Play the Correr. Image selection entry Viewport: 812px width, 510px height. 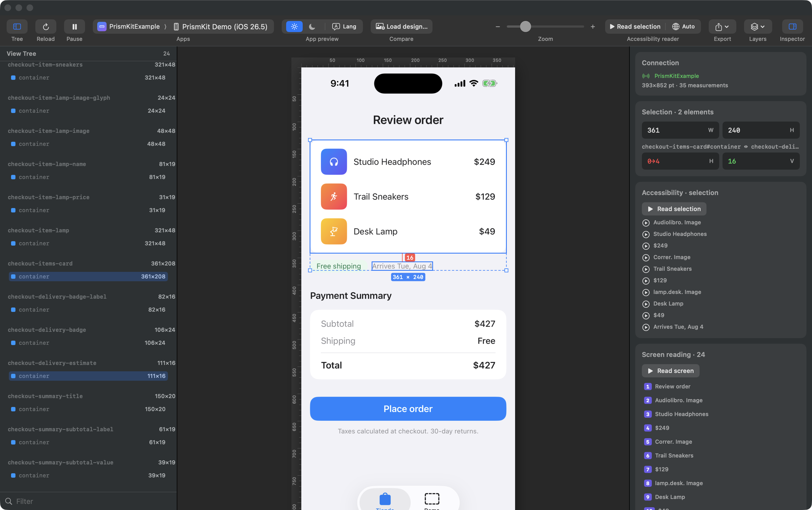pyautogui.click(x=646, y=257)
